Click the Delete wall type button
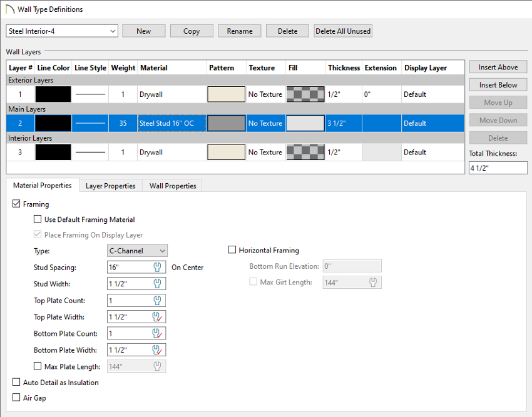This screenshot has height=417, width=532. coord(287,31)
